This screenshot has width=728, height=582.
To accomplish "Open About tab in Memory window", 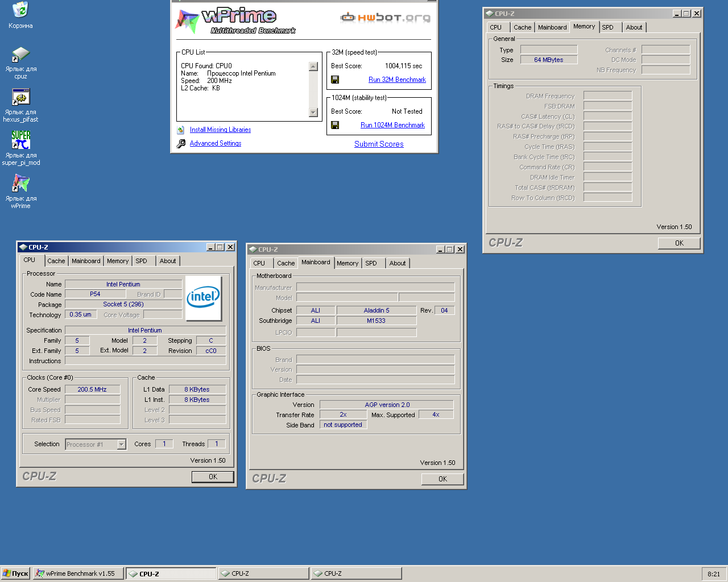I will pos(634,27).
